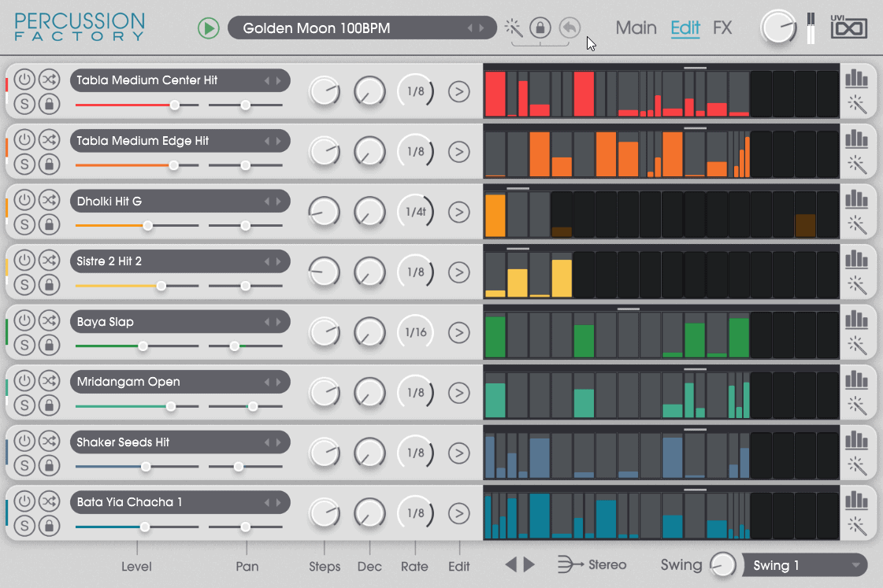Toggle power on Tabla Medium Edge Hit track

coord(24,140)
